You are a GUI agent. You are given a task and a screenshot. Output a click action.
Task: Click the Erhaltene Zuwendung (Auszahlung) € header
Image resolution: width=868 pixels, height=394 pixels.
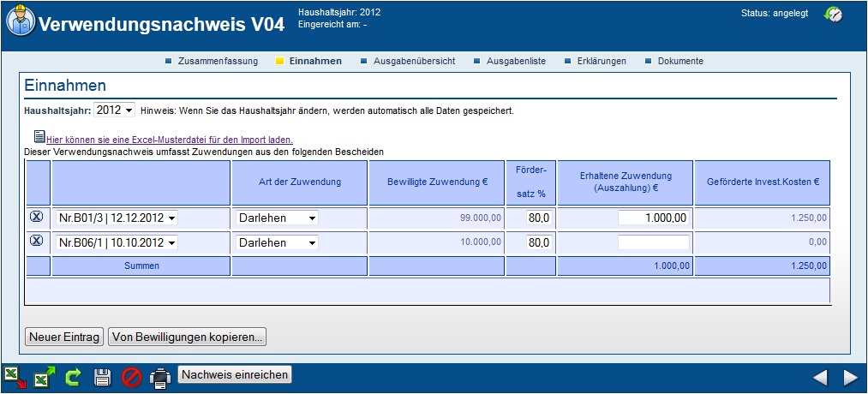pyautogui.click(x=626, y=182)
